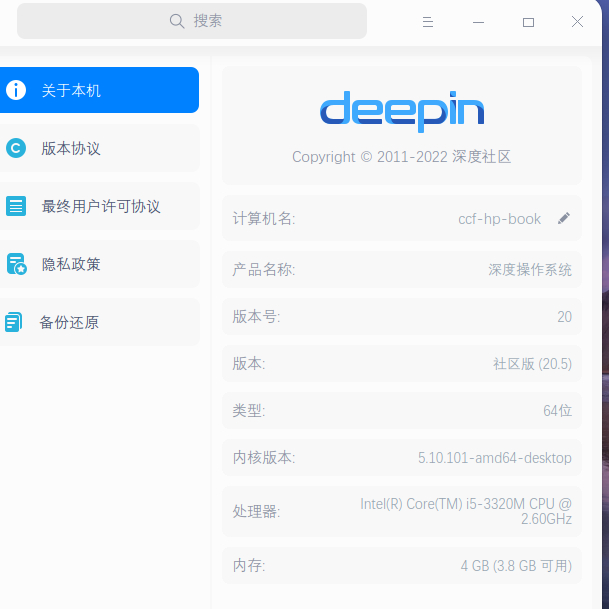This screenshot has width=609, height=609.
Task: Edit computer name with pencil icon
Action: 564,218
